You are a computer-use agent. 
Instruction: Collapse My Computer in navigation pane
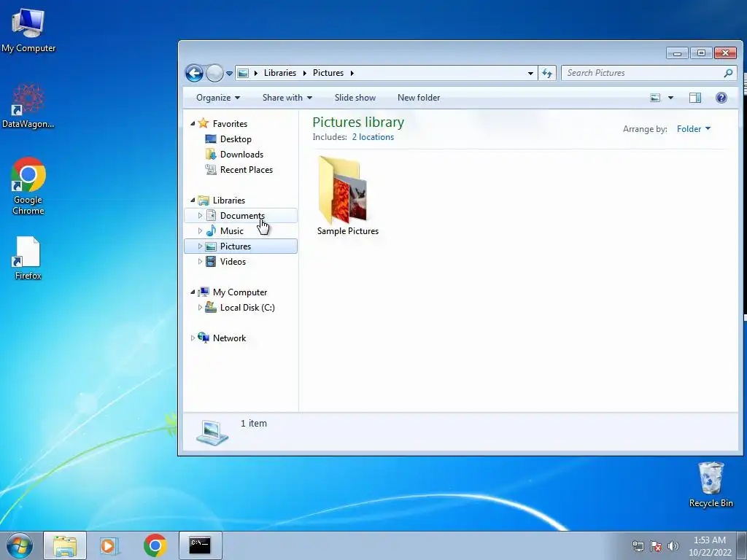(x=193, y=292)
